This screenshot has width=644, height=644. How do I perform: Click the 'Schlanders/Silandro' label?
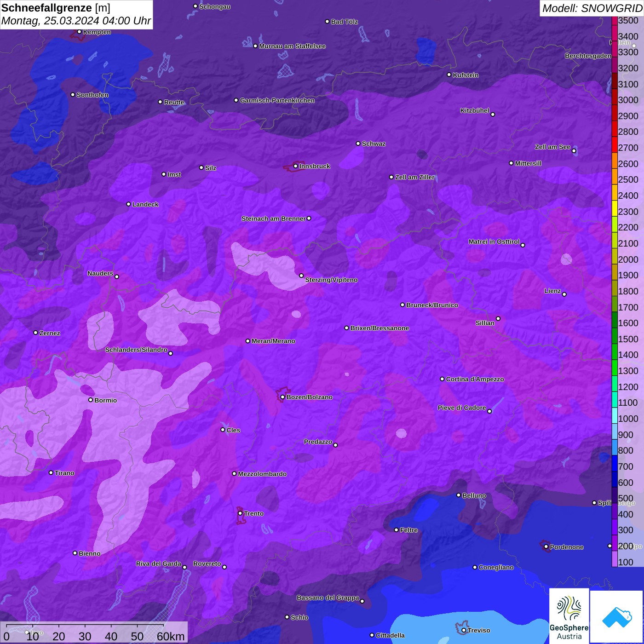click(x=136, y=350)
